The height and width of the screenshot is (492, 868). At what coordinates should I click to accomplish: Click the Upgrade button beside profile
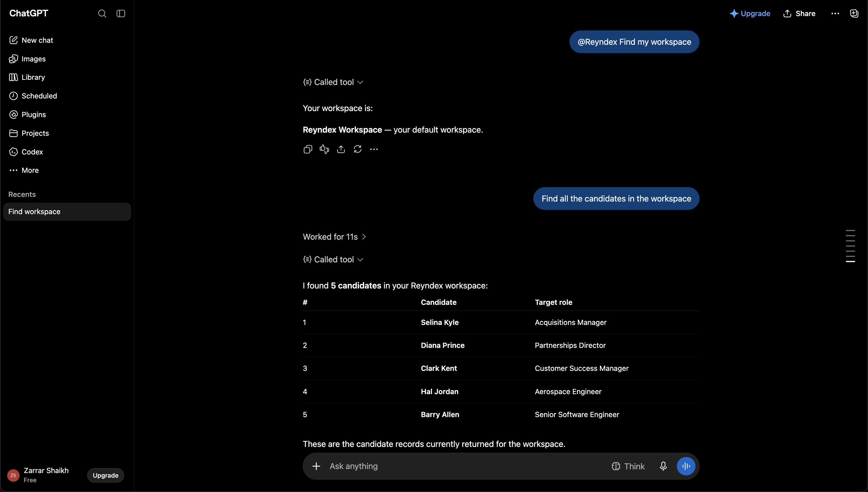[105, 475]
